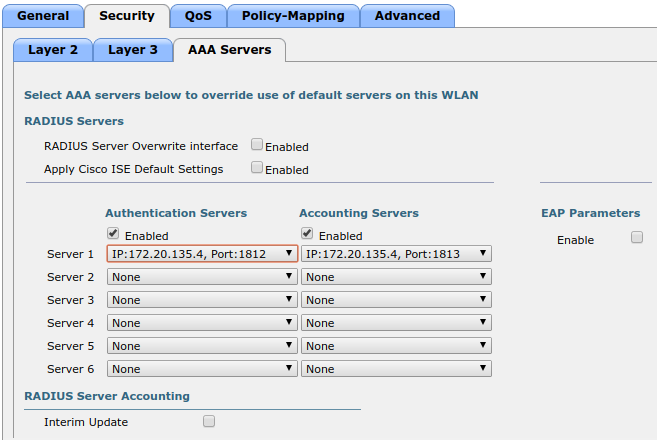Expand Server 6 authentication server dropdown
The image size is (657, 440).
[202, 369]
